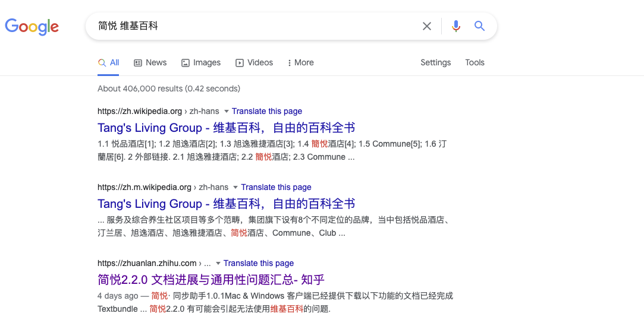Click the https://zhuanlan.zhihu.com URL breadcrumb
Screen dimensions: 644x326
click(x=154, y=263)
